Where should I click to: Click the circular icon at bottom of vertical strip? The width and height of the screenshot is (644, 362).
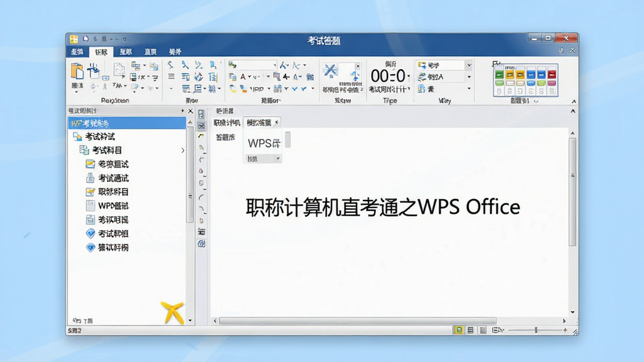point(201,244)
